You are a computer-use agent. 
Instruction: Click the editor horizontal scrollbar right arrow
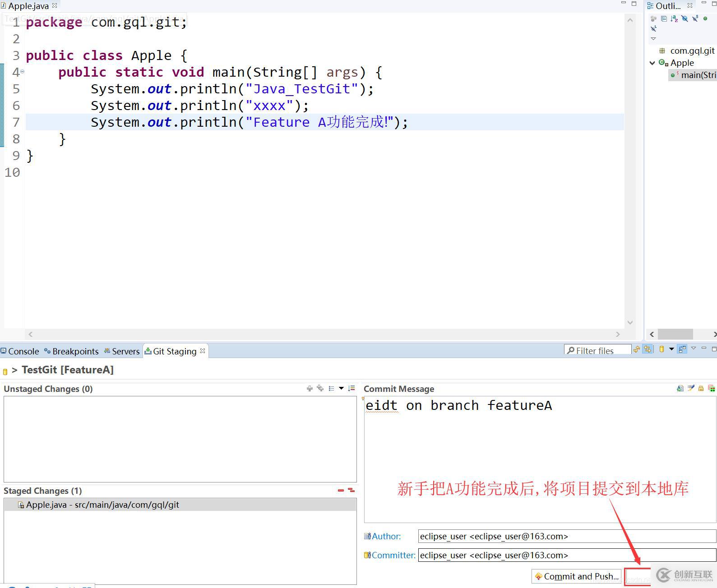point(618,334)
